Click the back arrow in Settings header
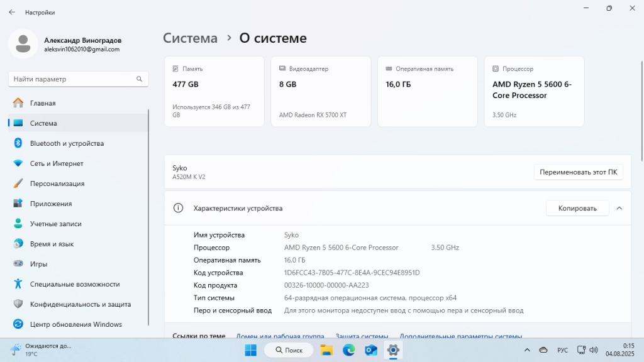This screenshot has height=362, width=644. pyautogui.click(x=12, y=13)
